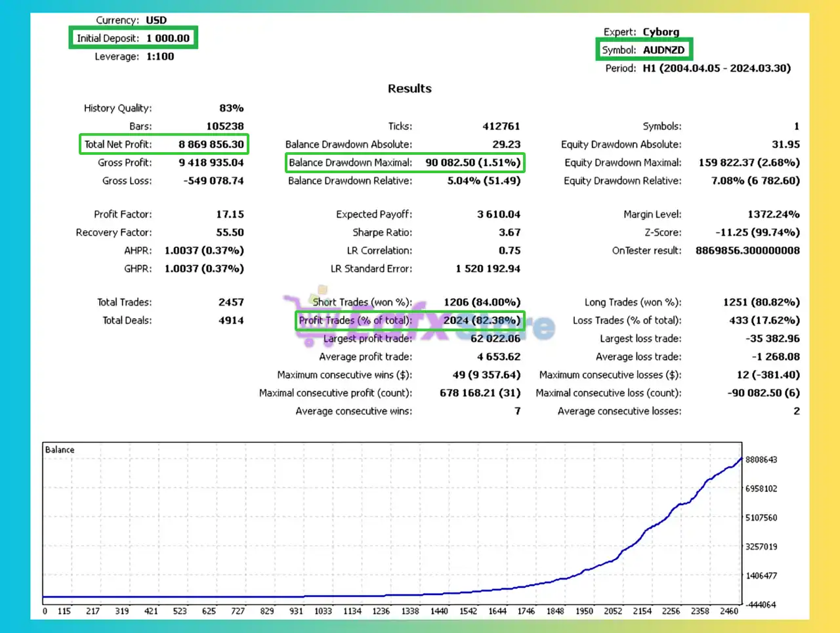Click the Equity Drawdown Maximal value

coord(749,163)
